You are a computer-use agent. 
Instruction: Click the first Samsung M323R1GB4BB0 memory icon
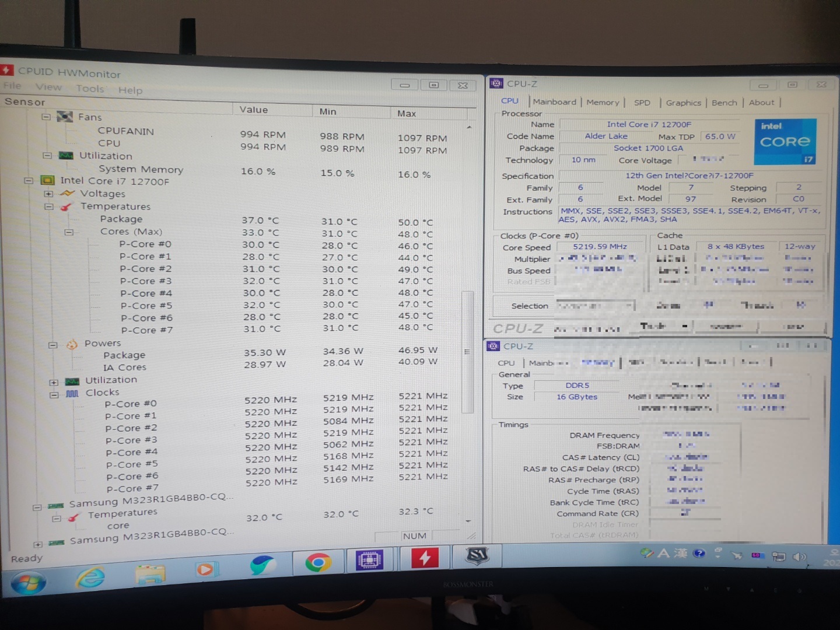coord(56,505)
